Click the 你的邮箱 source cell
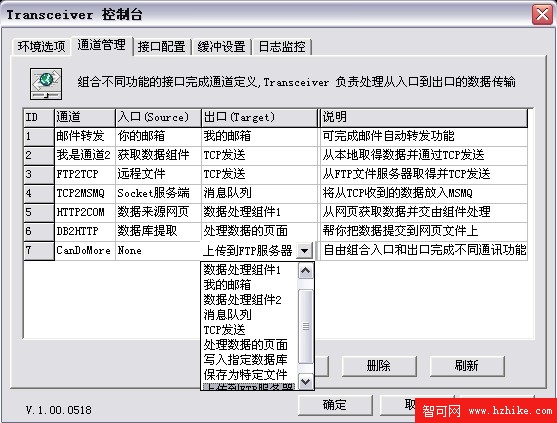557x423 pixels. [158, 136]
